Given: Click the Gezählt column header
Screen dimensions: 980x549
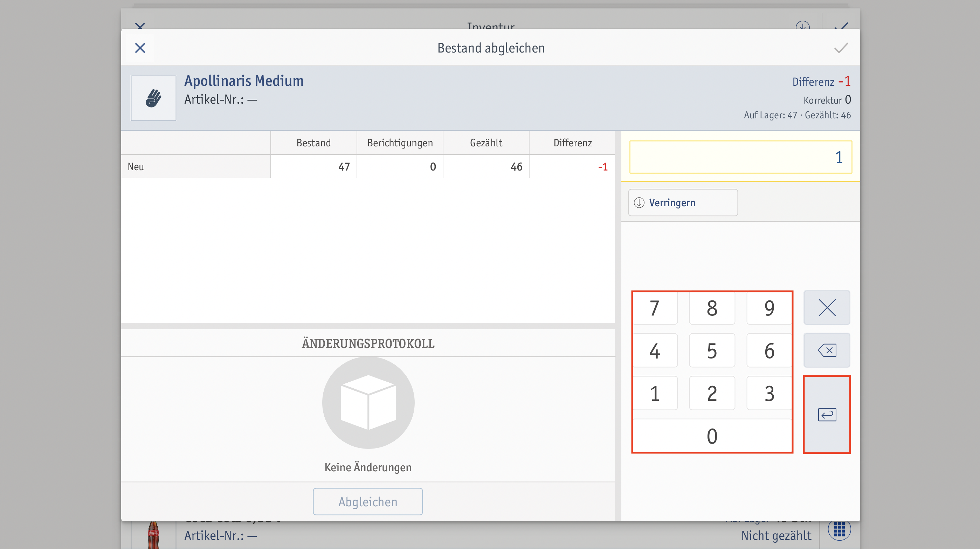Looking at the screenshot, I should (486, 143).
